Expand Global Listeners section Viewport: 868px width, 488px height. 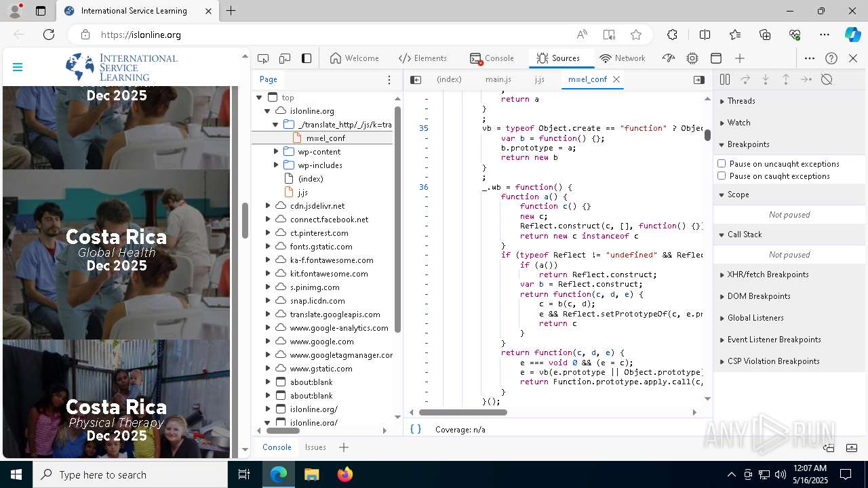791,318
